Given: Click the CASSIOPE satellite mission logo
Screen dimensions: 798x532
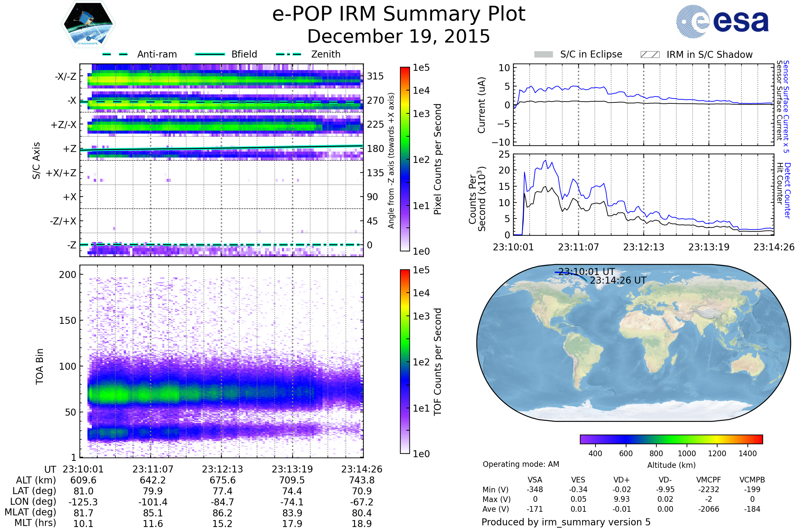Looking at the screenshot, I should pos(88,24).
